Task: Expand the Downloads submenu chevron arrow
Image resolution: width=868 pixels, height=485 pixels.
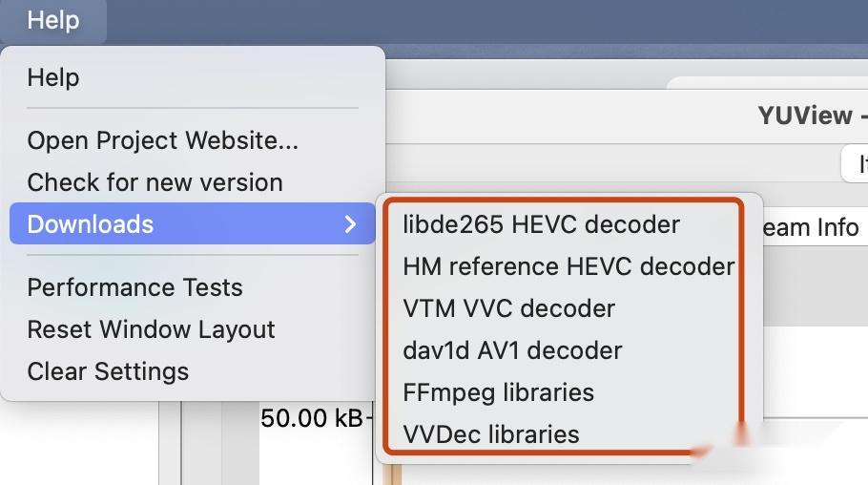Action: tap(351, 224)
